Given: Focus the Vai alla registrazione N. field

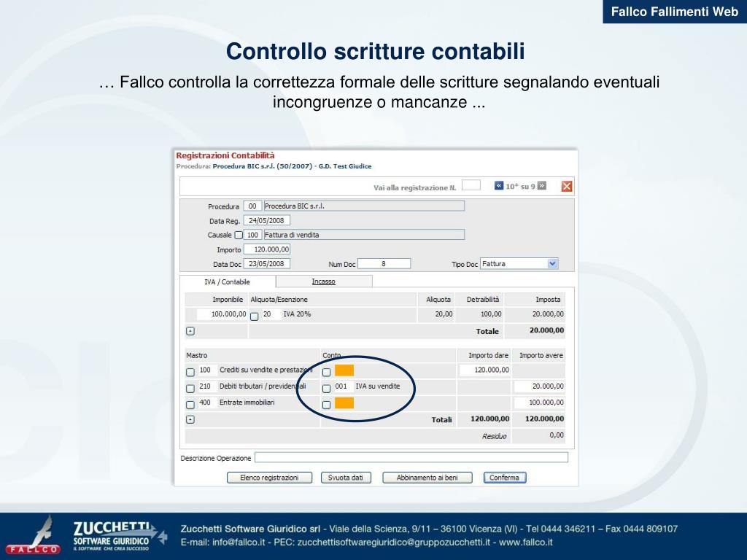Looking at the screenshot, I should click(x=471, y=185).
